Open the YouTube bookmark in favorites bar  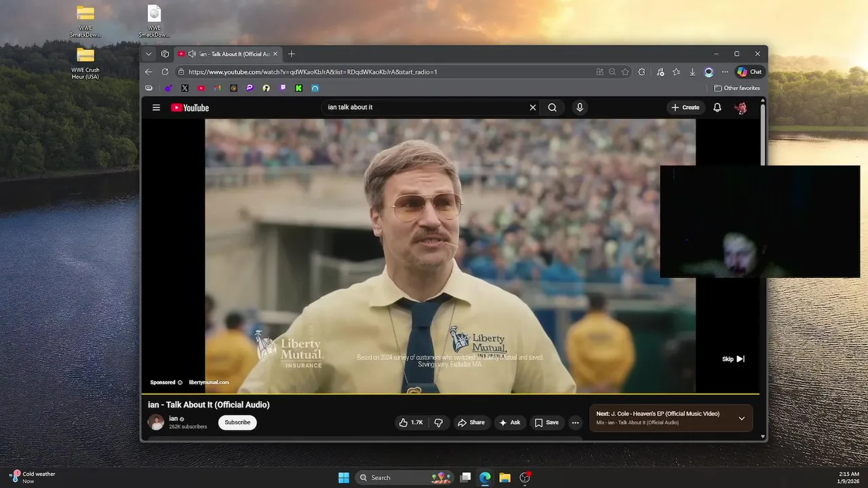point(201,88)
